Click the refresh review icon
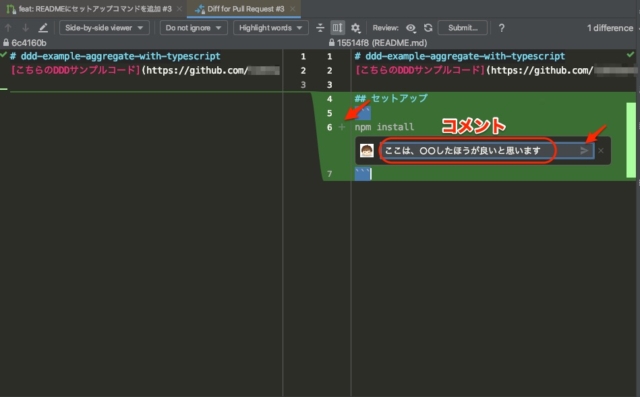 point(428,28)
